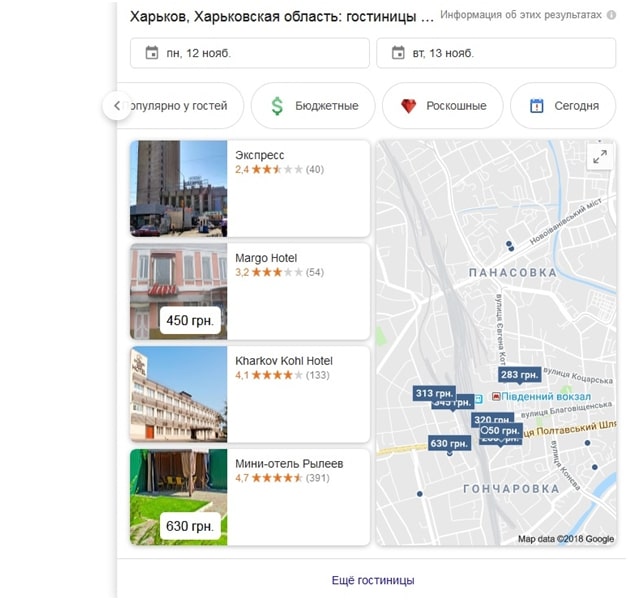Click the Экспресс hotel photo thumbnail
The image size is (628, 600).
click(178, 188)
